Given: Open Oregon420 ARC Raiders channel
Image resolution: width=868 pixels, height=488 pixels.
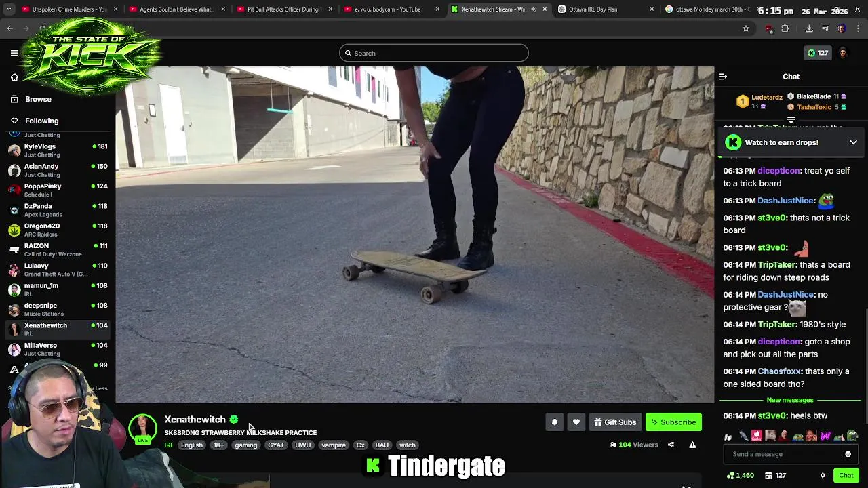Looking at the screenshot, I should [x=58, y=230].
